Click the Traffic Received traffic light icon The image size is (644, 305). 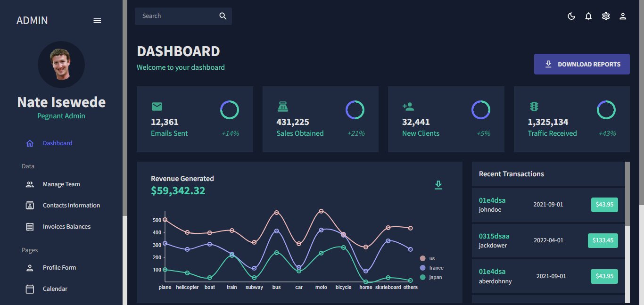pos(534,107)
